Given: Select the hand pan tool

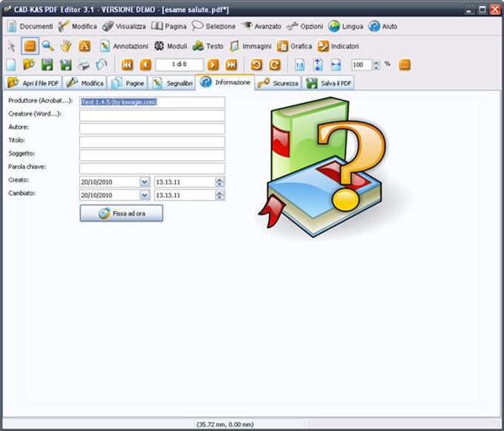Looking at the screenshot, I should (66, 46).
